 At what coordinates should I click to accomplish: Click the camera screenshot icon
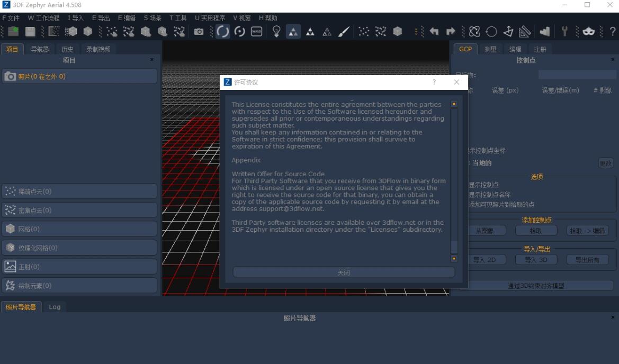[199, 32]
